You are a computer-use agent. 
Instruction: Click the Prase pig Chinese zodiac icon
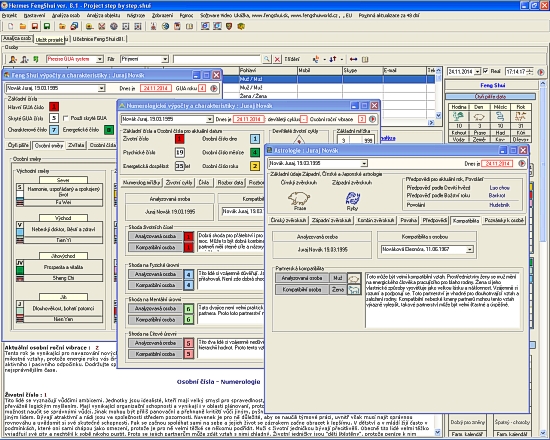(x=299, y=198)
